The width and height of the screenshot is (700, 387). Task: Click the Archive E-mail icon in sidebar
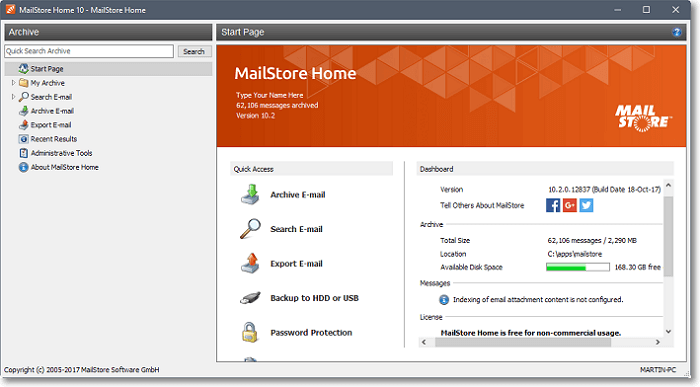pyautogui.click(x=24, y=111)
